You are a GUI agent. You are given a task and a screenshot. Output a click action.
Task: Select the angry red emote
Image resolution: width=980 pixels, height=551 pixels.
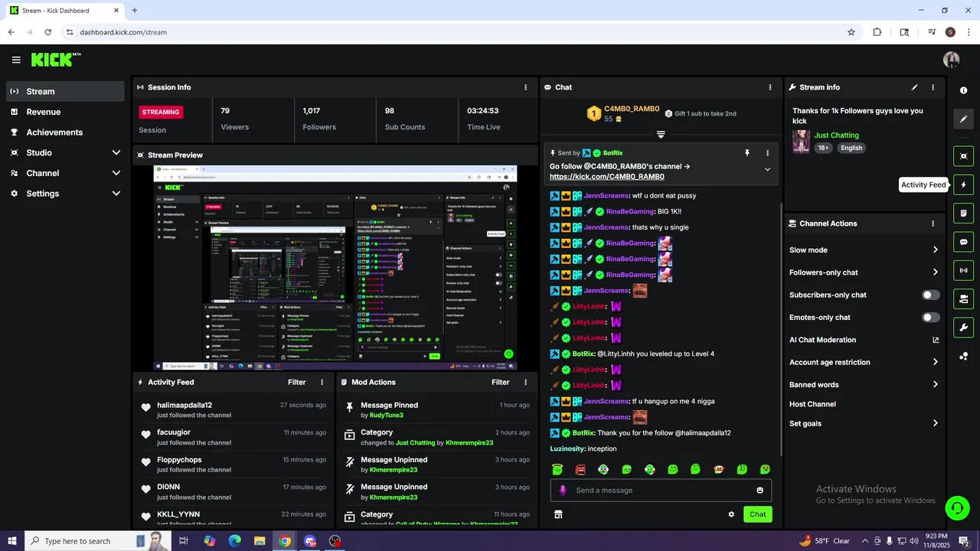coord(580,469)
